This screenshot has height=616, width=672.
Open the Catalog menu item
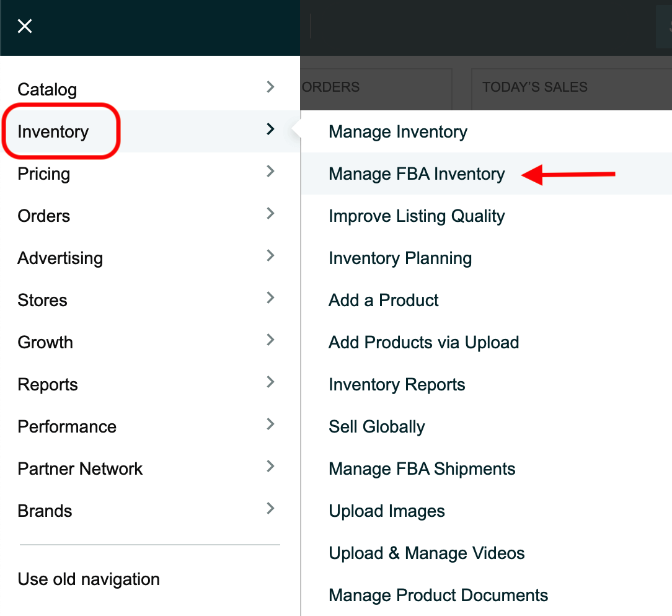click(47, 89)
